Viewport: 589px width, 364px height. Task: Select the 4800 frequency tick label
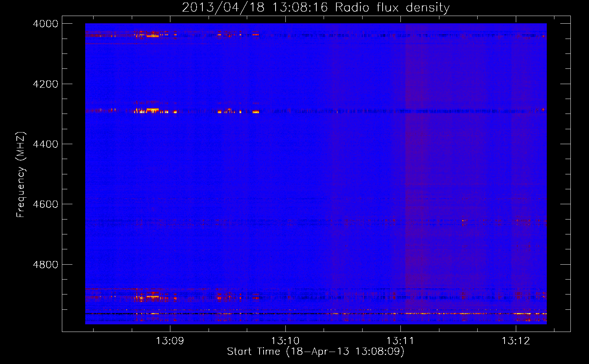46,265
